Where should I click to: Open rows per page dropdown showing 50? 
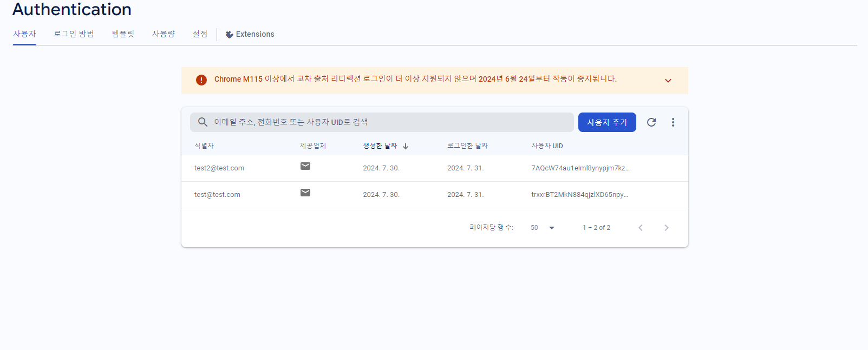543,228
